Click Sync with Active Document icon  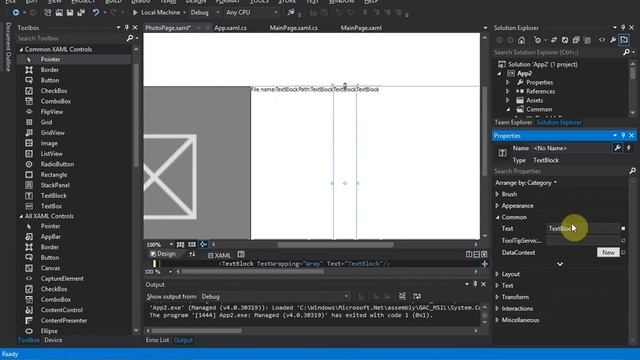point(553,40)
